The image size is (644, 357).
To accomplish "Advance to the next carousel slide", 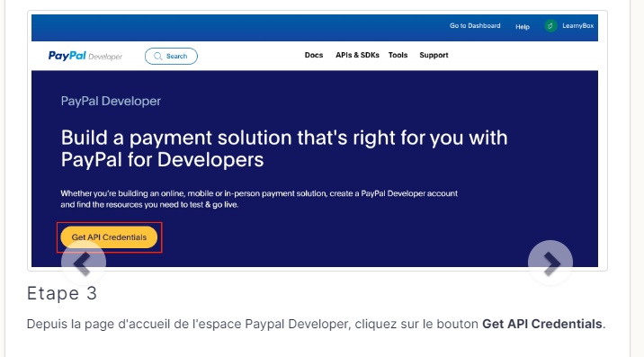I will [x=550, y=263].
